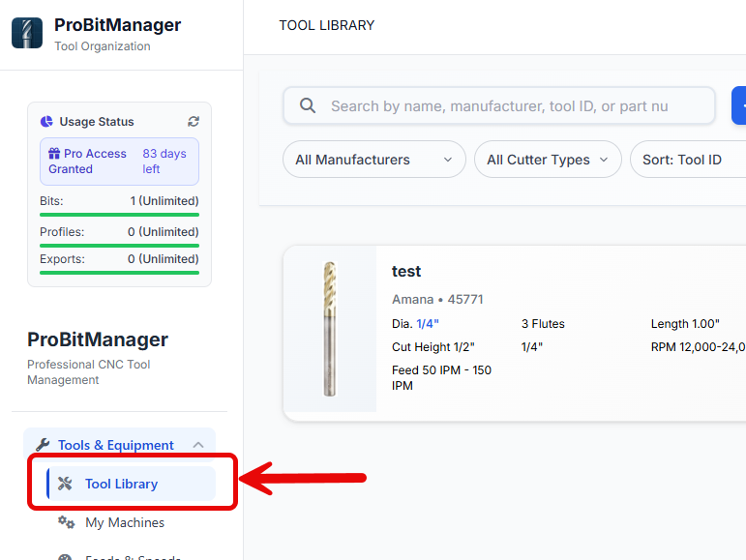Click the 'Exports: 0 (Unlimited)' row
The image size is (746, 560).
(119, 259)
